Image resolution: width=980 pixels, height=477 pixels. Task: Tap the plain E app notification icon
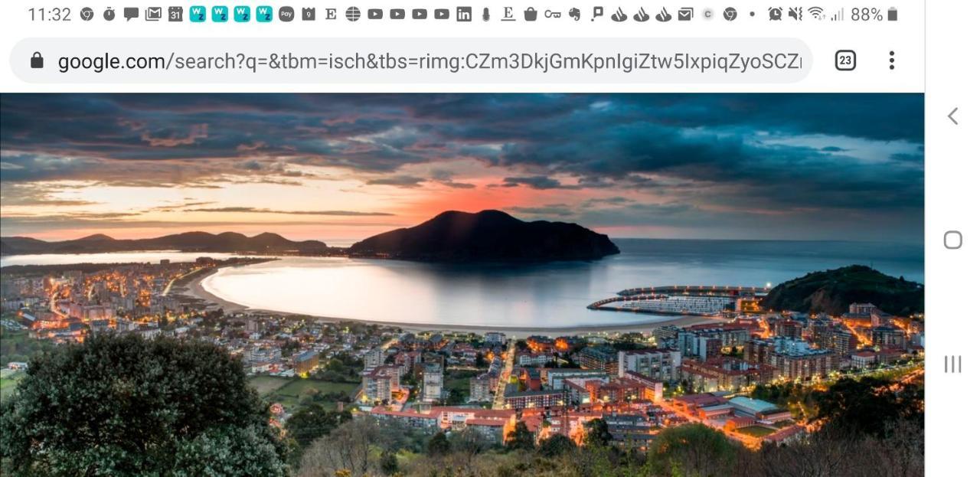click(x=331, y=15)
